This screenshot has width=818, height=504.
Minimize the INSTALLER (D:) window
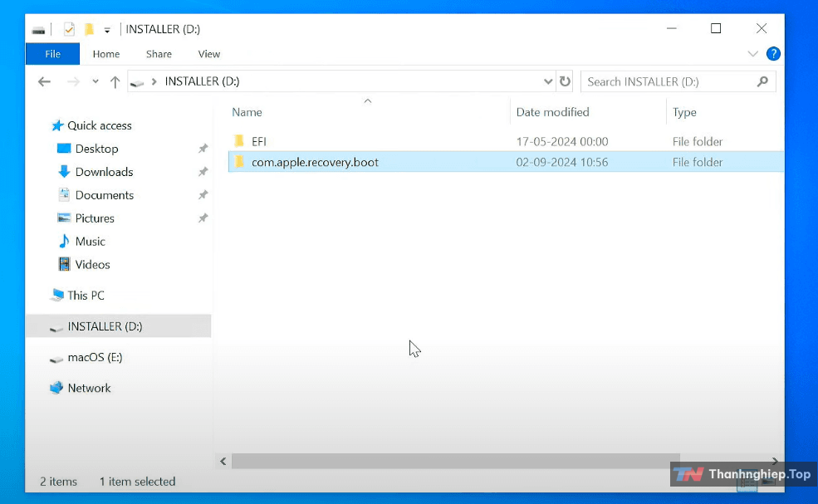671,29
